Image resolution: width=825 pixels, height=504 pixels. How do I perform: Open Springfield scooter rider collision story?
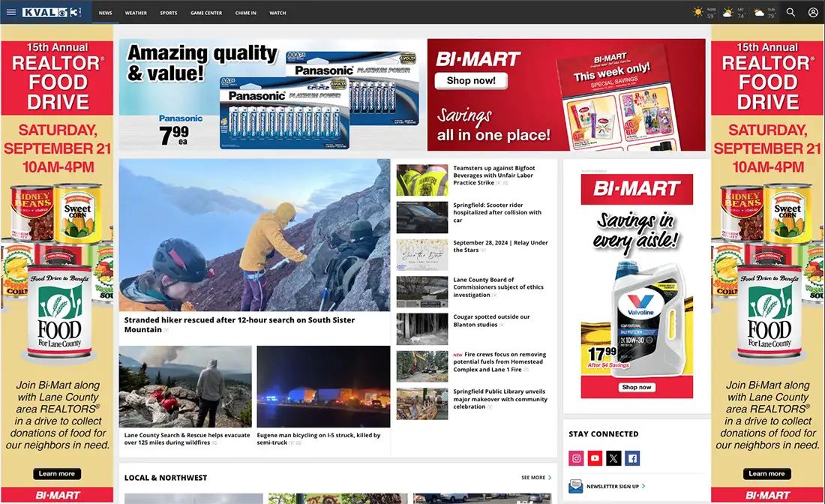pyautogui.click(x=497, y=212)
